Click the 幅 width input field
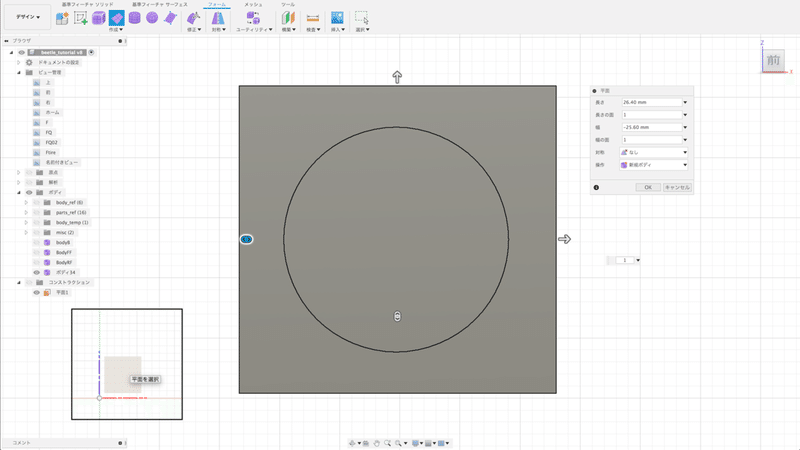 652,128
